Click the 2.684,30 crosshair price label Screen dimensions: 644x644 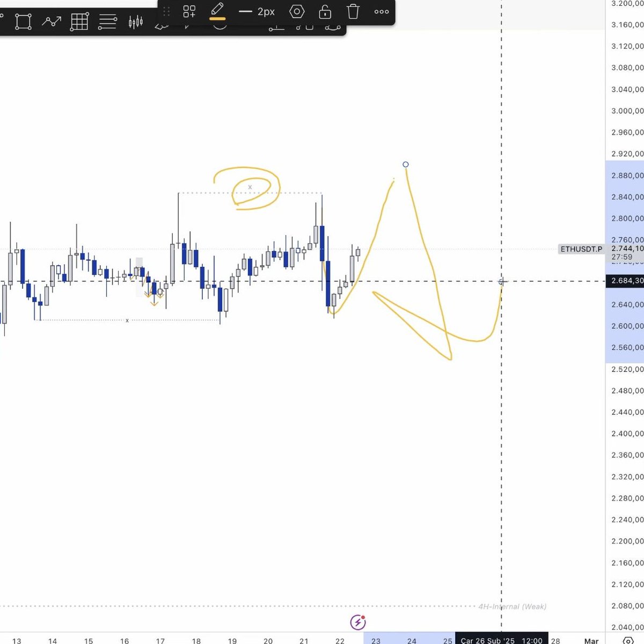point(625,281)
